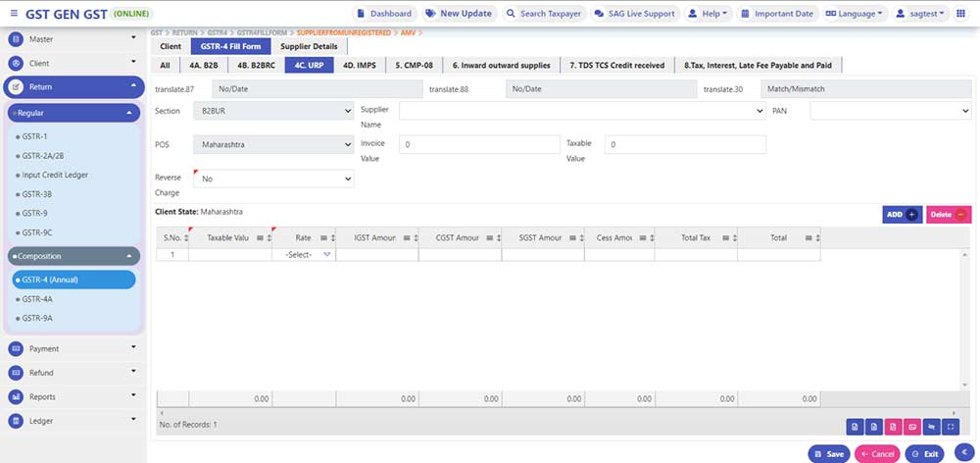Open the POS Maharashtra dropdown
The width and height of the screenshot is (980, 463).
pos(272,145)
